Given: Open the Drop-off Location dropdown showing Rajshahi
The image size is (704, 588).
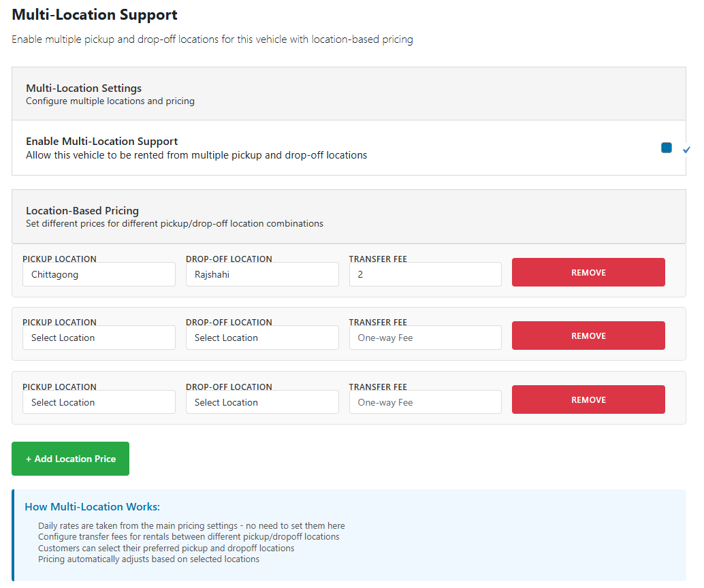Looking at the screenshot, I should [x=262, y=274].
